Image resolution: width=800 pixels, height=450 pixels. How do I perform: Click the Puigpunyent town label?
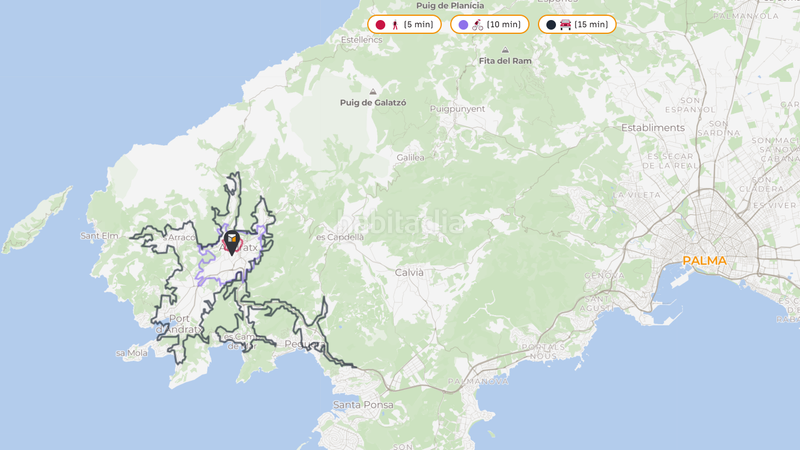point(457,109)
